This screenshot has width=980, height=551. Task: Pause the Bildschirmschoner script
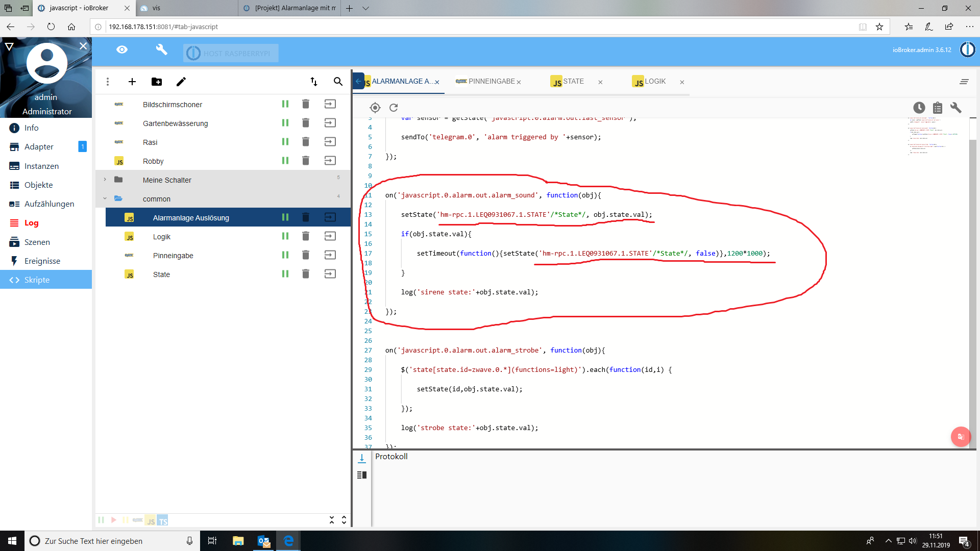coord(285,104)
